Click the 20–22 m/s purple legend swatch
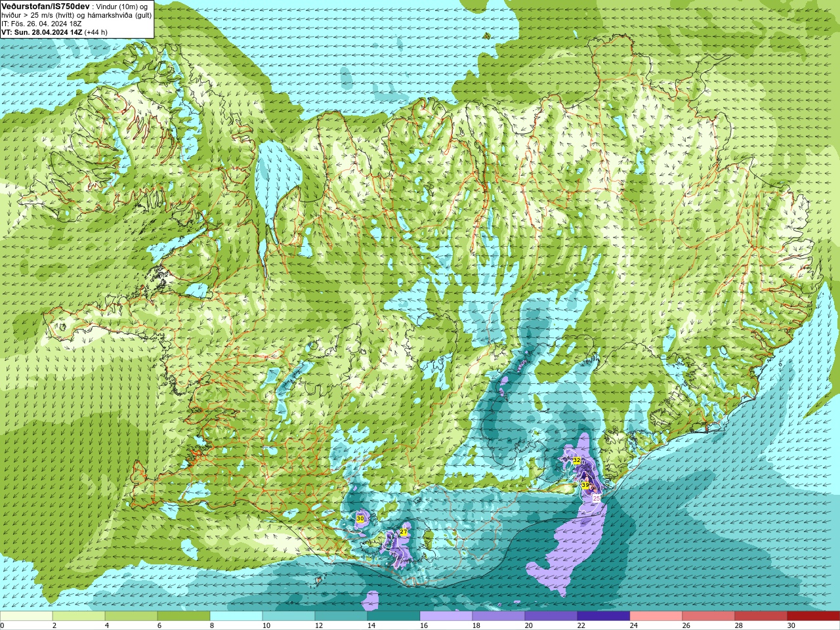Screen dimensions: 840x630 pos(551,616)
